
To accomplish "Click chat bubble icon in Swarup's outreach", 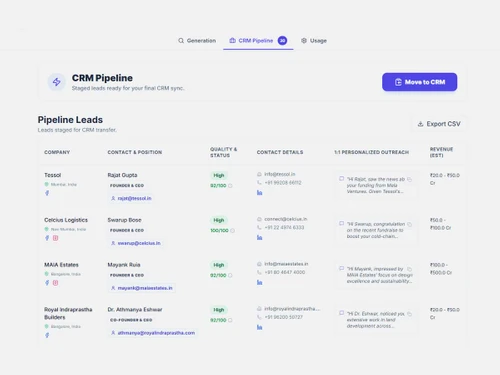I will pyautogui.click(x=341, y=223).
